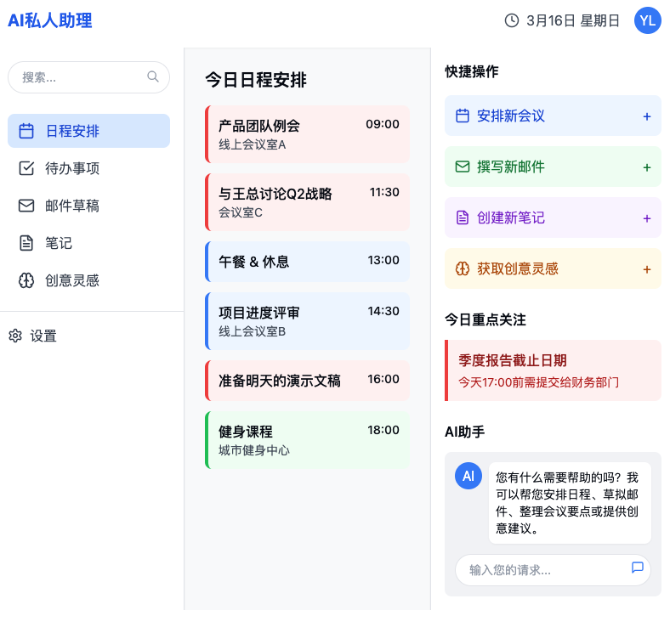The height and width of the screenshot is (644, 670).
Task: Click the calendar icon beside 日程安排
Action: pyautogui.click(x=26, y=131)
